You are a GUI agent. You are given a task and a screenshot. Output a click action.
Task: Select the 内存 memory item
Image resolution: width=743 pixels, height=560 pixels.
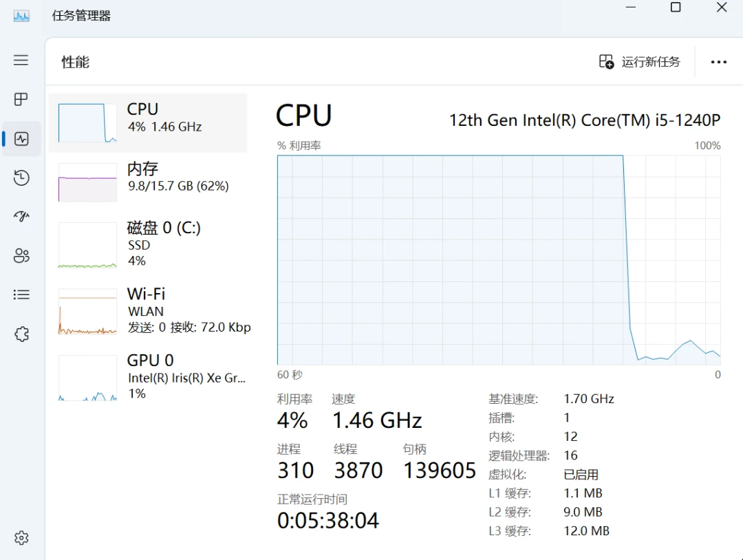click(x=149, y=182)
